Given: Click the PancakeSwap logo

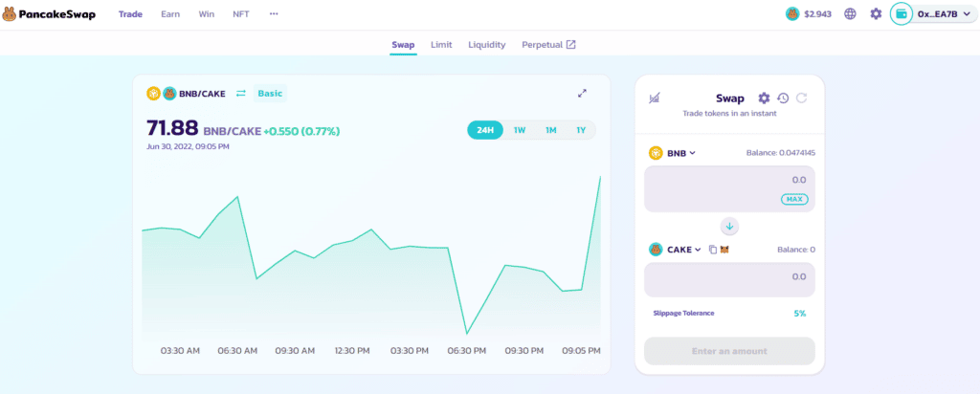Looking at the screenshot, I should coord(50,14).
